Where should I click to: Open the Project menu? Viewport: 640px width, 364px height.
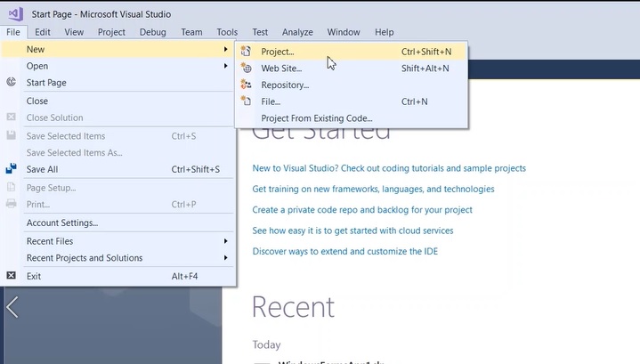[111, 32]
